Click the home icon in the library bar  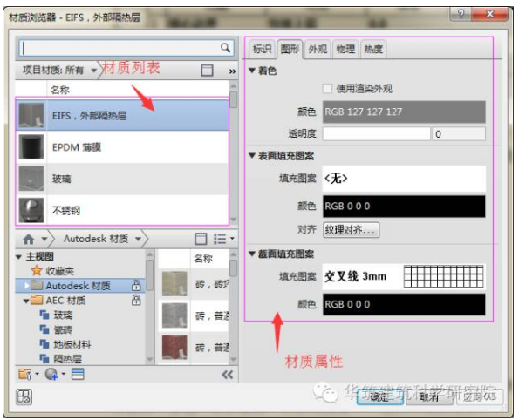29,239
